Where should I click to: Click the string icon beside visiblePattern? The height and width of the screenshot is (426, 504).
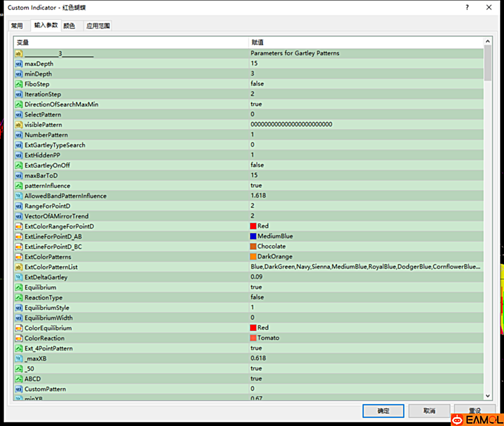pos(19,125)
